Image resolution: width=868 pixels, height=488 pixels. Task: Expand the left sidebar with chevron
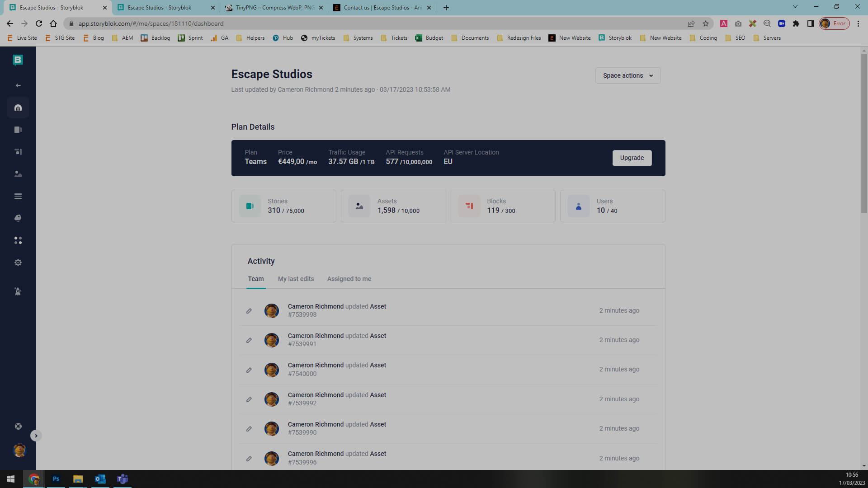[36, 436]
